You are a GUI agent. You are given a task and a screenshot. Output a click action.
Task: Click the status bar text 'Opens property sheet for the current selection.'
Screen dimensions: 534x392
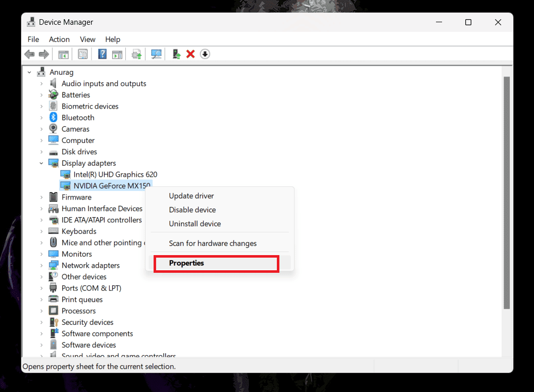point(99,366)
